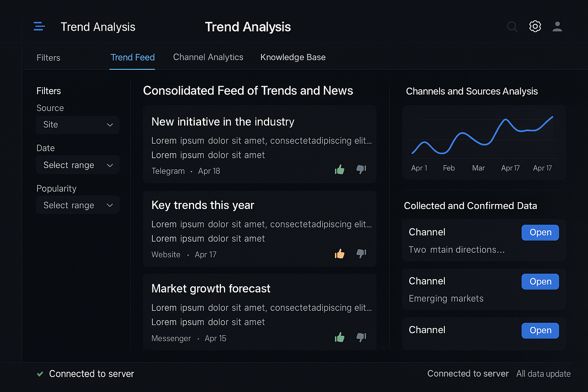Thumbs down the Market growth forecast post
This screenshot has width=588, height=392.
pyautogui.click(x=361, y=337)
